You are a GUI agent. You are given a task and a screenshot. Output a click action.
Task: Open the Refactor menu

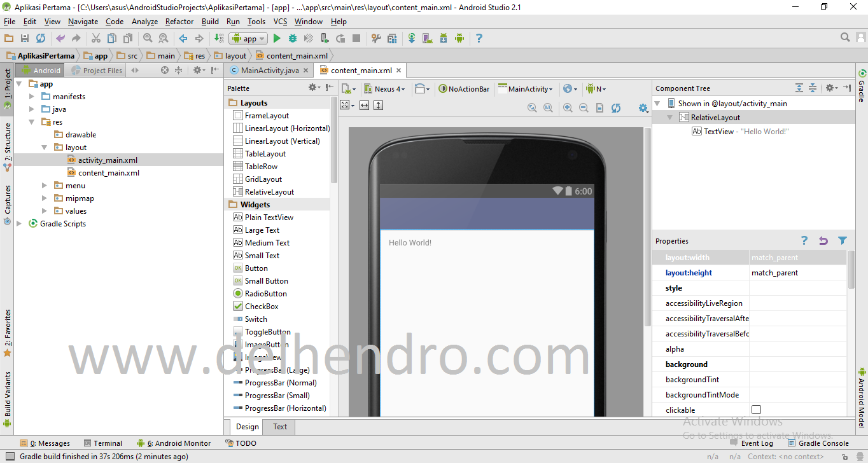click(x=179, y=21)
